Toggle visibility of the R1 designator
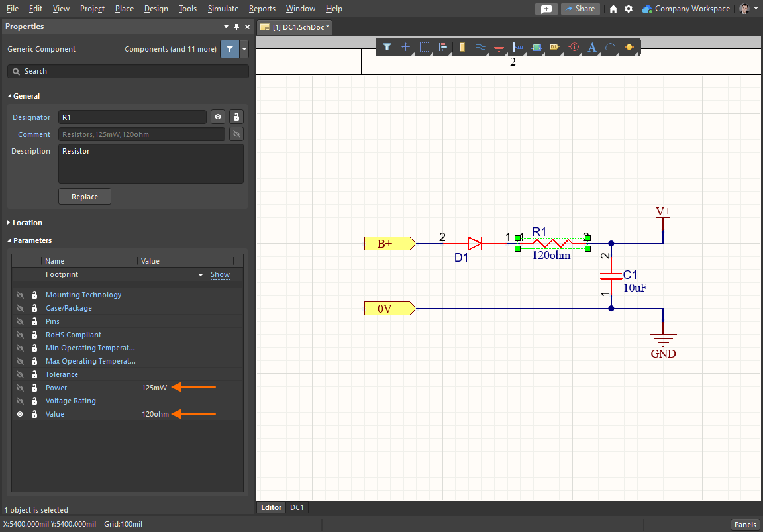This screenshot has width=763, height=532. [217, 117]
